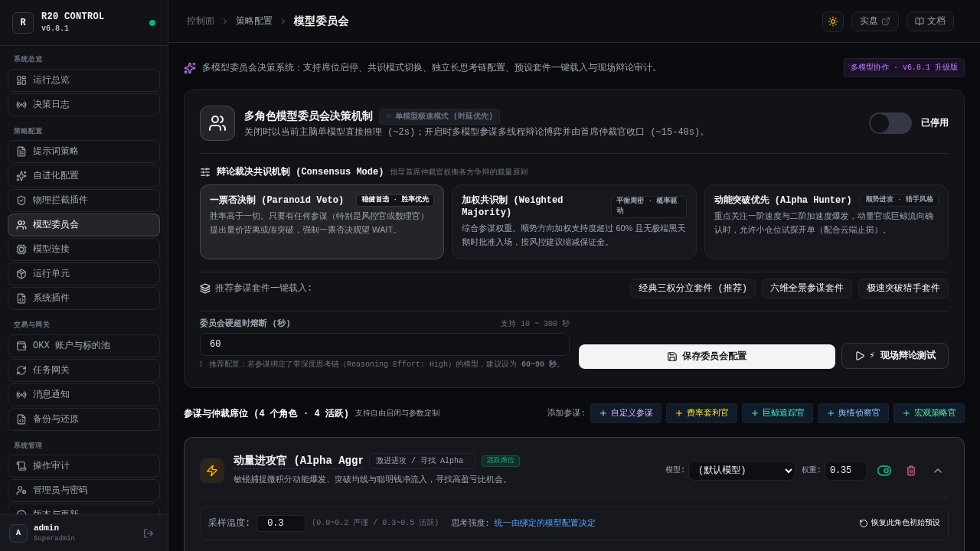Viewport: 980px width, 551px height.
Task: Click the committee users icon tile
Action: (x=217, y=123)
